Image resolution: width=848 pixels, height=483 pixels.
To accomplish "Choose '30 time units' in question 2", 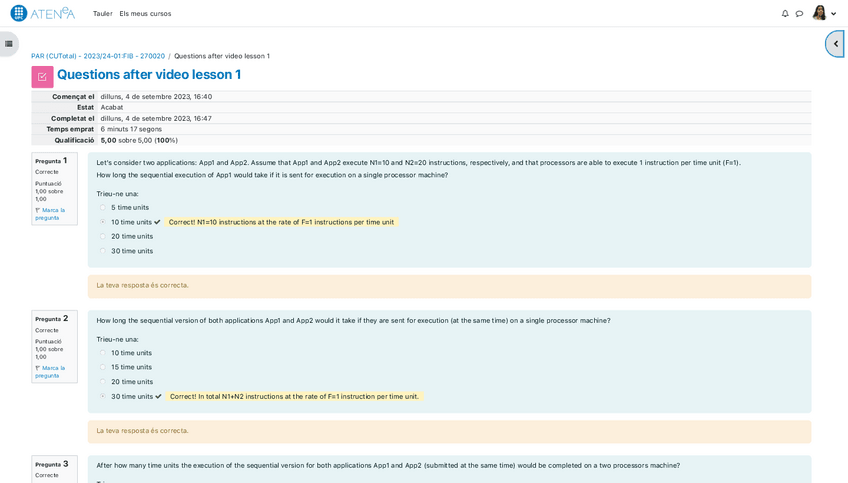I will [102, 396].
